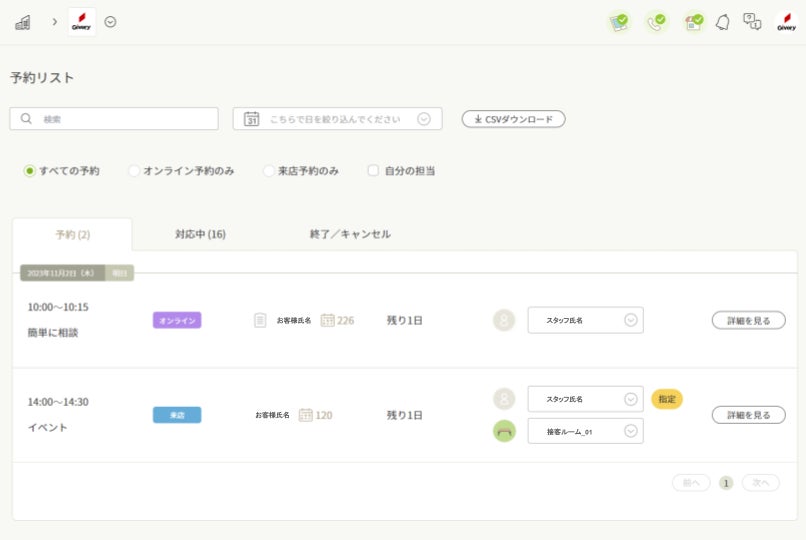Click the CSVダウンロード button
Viewport: 806px width, 540px height.
click(x=513, y=119)
